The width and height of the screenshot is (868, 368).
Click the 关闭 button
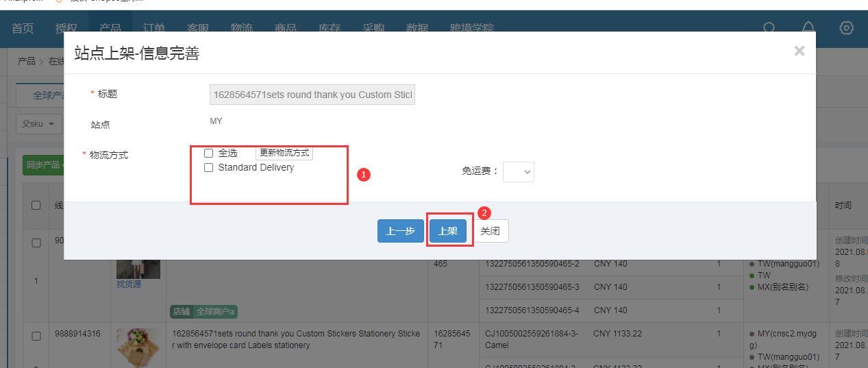point(490,231)
